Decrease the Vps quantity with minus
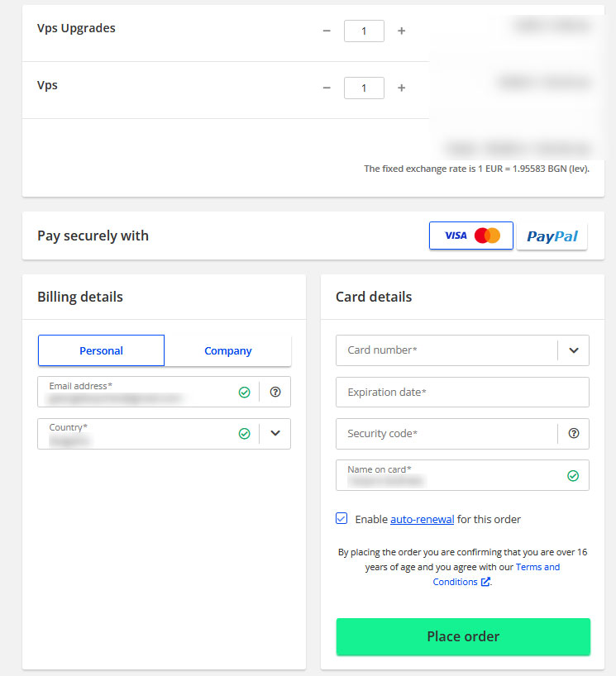The image size is (616, 676). (327, 88)
